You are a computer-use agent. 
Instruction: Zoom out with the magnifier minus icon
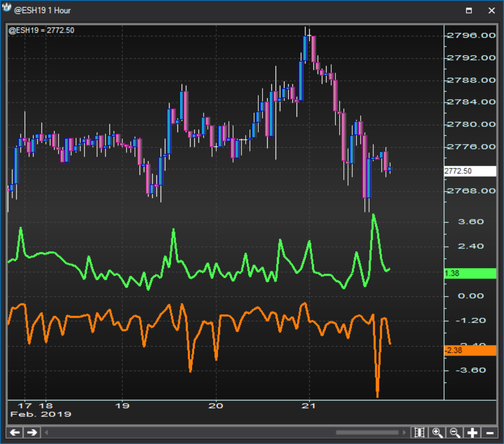455,432
